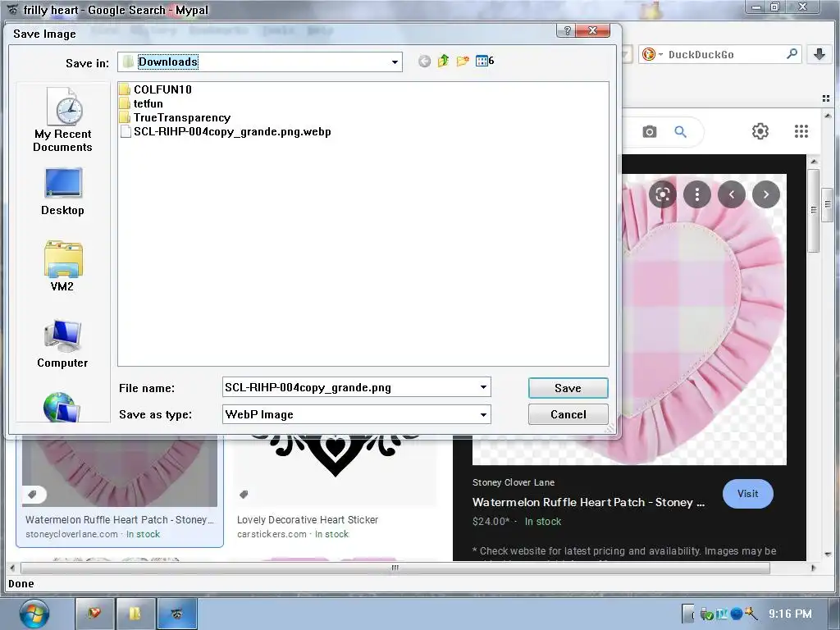Save the image file
The image size is (840, 630).
(568, 388)
